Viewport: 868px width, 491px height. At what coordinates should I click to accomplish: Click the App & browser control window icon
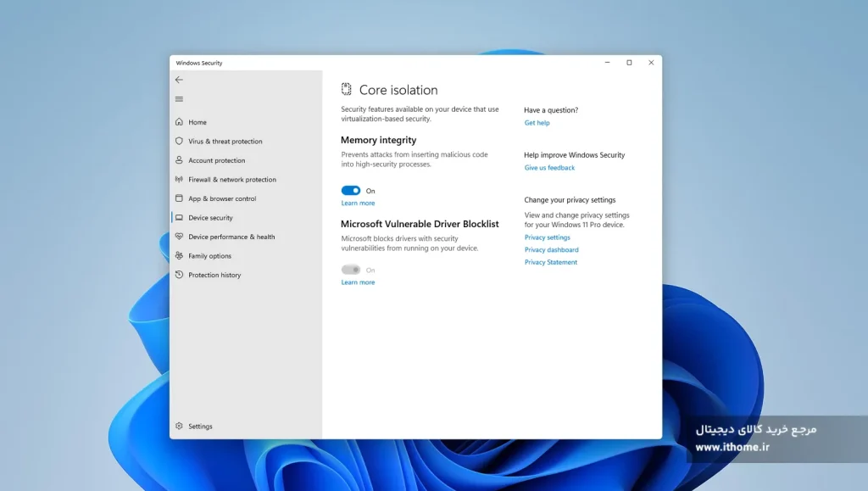click(179, 198)
